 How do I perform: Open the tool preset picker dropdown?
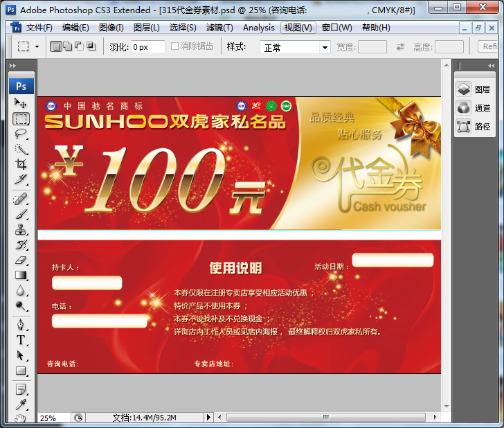37,47
